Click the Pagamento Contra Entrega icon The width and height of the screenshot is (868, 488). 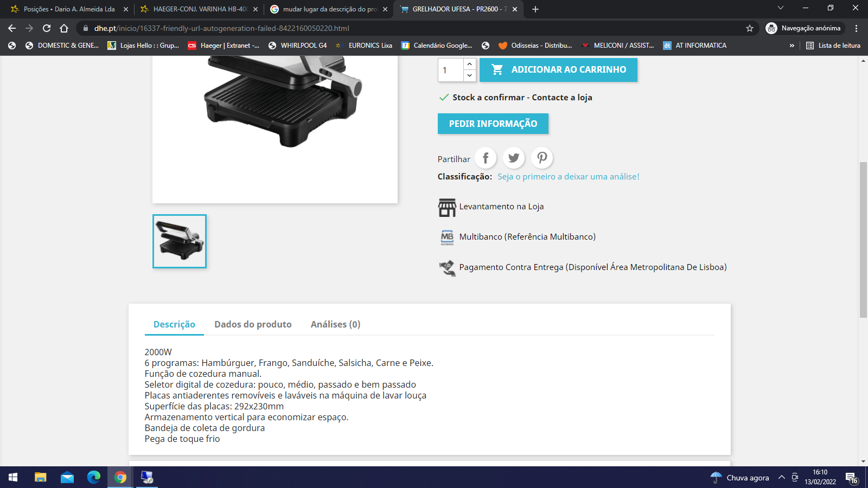coord(447,267)
